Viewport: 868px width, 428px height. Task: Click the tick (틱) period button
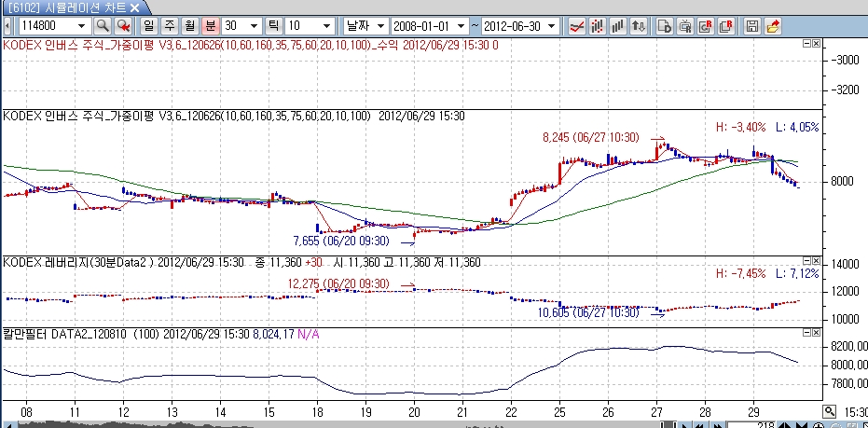(275, 25)
